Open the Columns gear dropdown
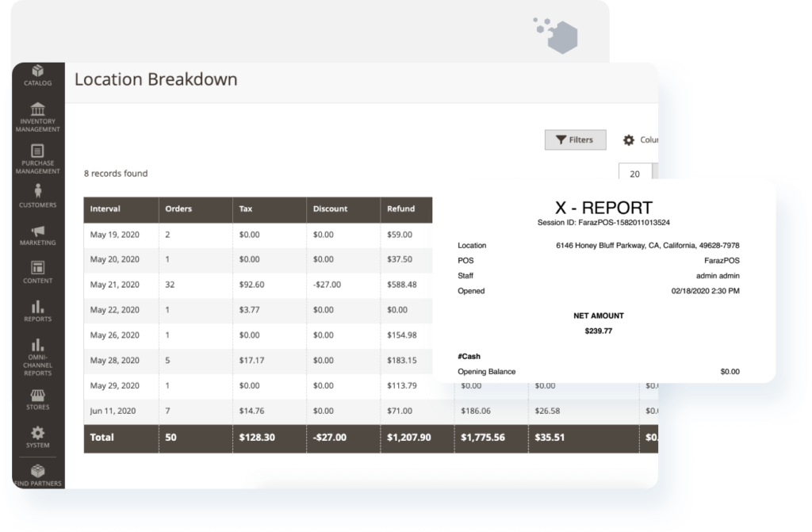The image size is (812, 532). tap(639, 140)
